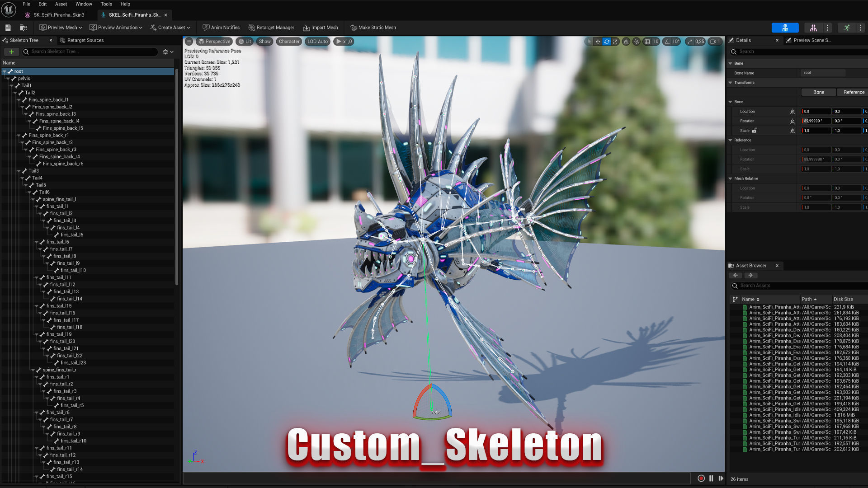
Task: Click the Reference transform button
Action: tap(853, 92)
